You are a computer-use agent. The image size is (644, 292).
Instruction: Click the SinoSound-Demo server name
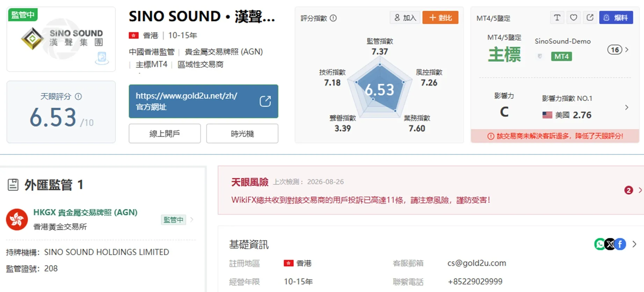[563, 41]
